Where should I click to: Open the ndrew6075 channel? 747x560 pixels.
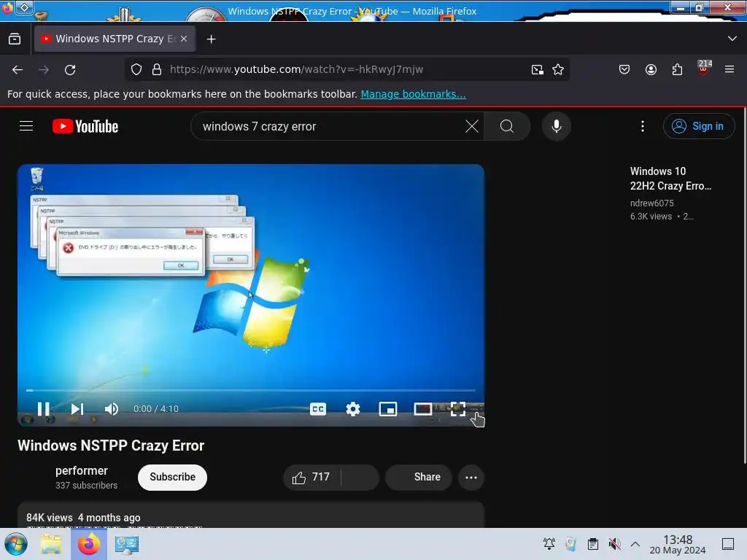click(x=651, y=203)
